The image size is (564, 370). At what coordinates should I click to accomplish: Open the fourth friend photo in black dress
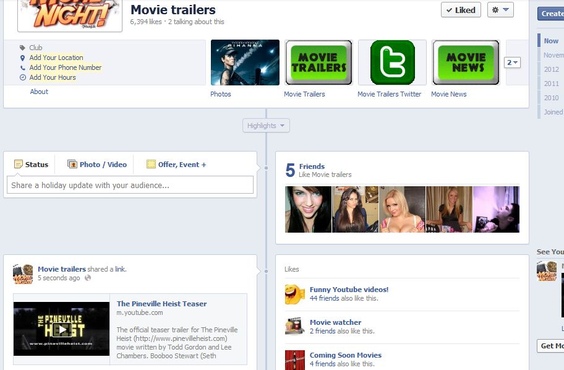[x=449, y=209]
